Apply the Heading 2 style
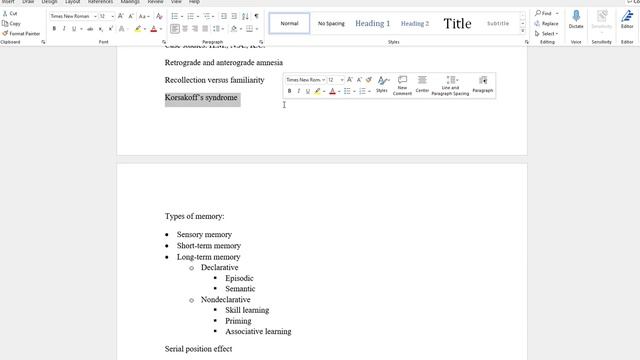 (x=415, y=23)
